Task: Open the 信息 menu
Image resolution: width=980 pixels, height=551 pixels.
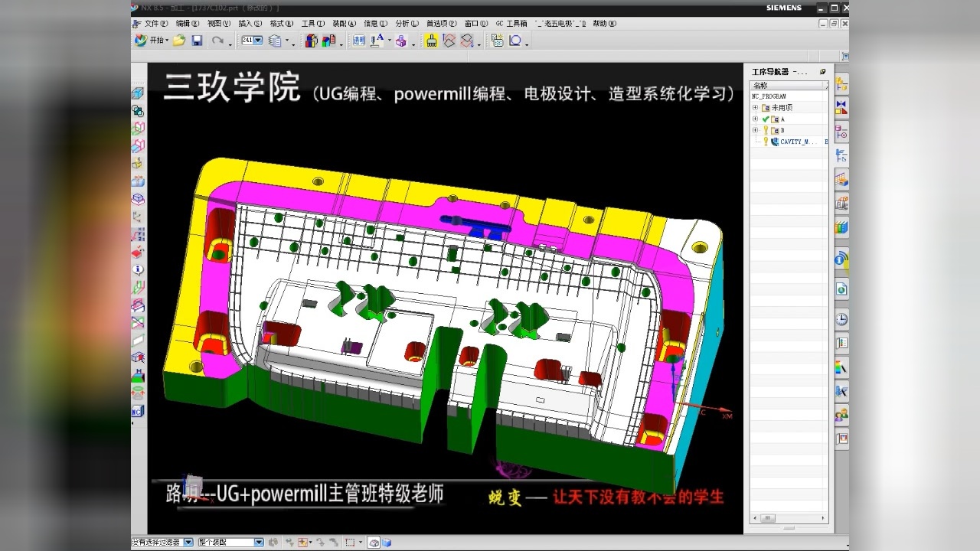Action: [x=375, y=24]
